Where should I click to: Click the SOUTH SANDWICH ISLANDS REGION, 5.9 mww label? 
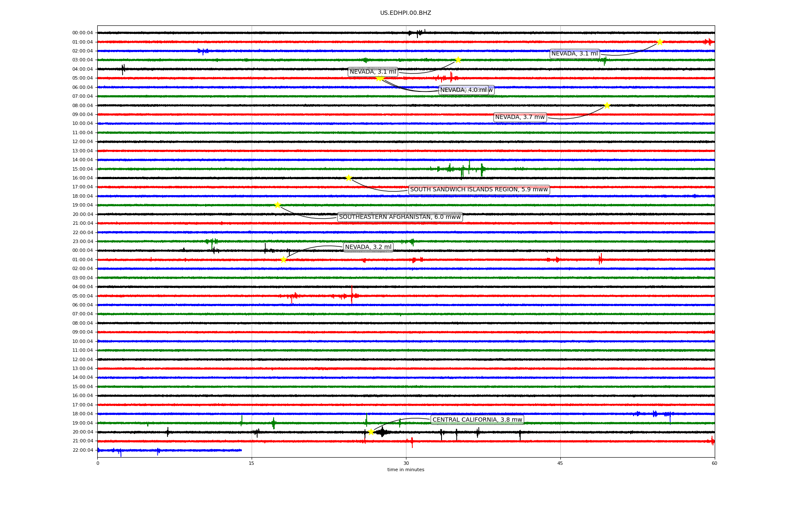click(x=479, y=190)
